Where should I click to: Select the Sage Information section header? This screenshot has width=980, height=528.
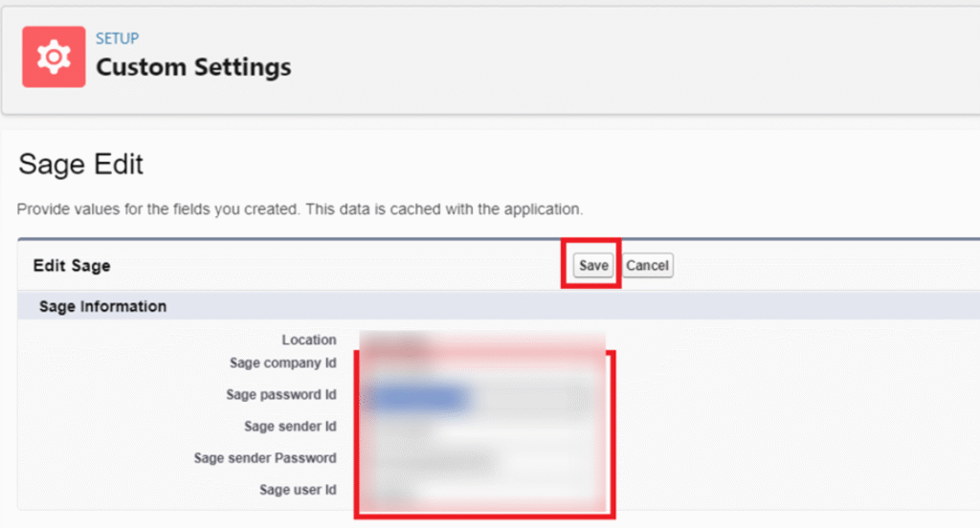coord(102,306)
